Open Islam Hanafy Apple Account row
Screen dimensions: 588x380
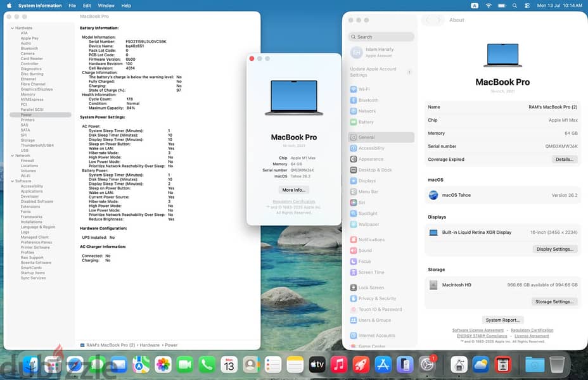[381, 53]
